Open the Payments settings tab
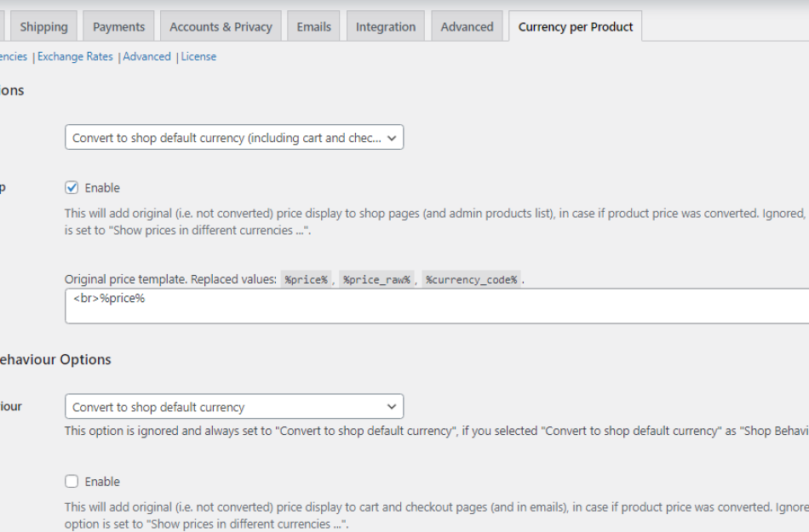The height and width of the screenshot is (532, 809). (x=118, y=26)
